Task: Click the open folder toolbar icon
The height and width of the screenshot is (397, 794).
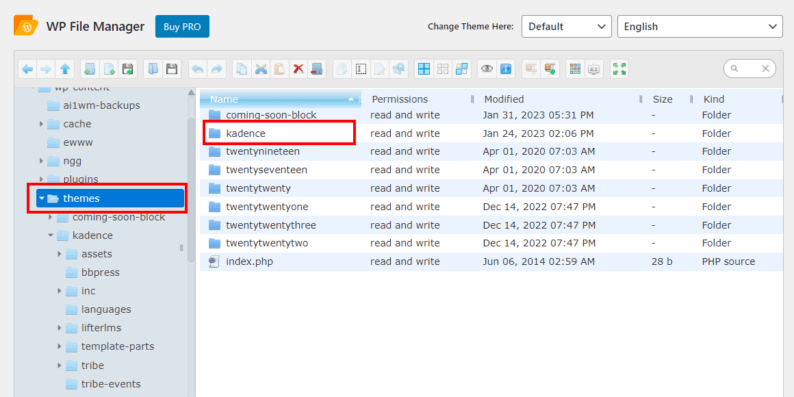Action: (153, 69)
